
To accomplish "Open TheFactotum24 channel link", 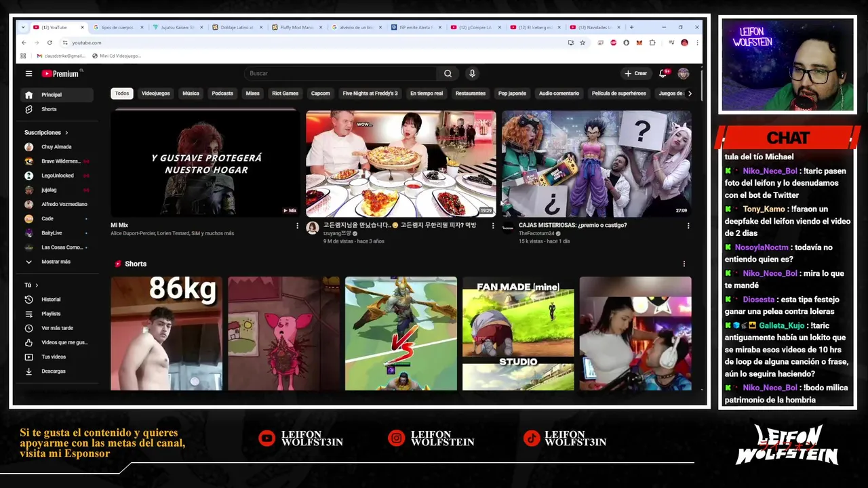I will (x=538, y=233).
